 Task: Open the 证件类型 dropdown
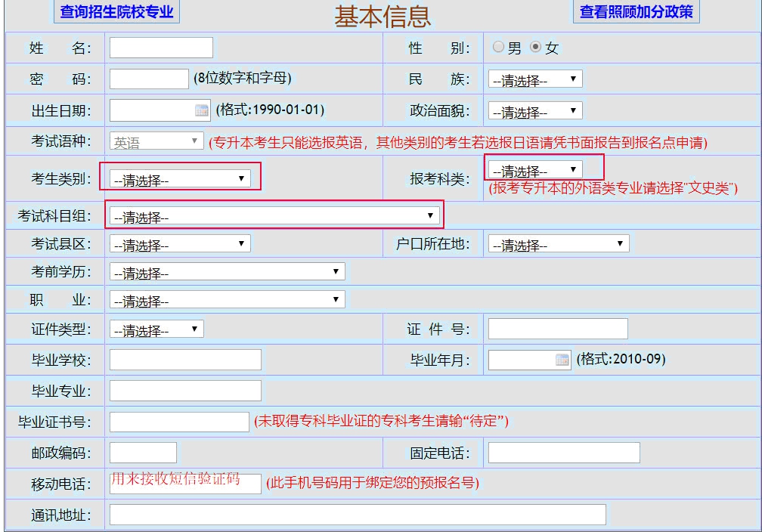pos(156,329)
